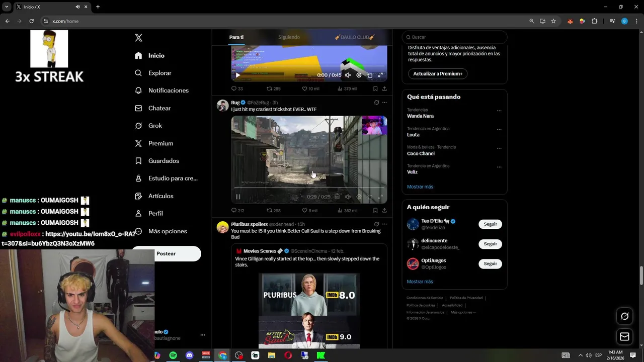Click Mostrar más under Qué está pasando
Viewport: 644px width, 362px height.
click(420, 187)
